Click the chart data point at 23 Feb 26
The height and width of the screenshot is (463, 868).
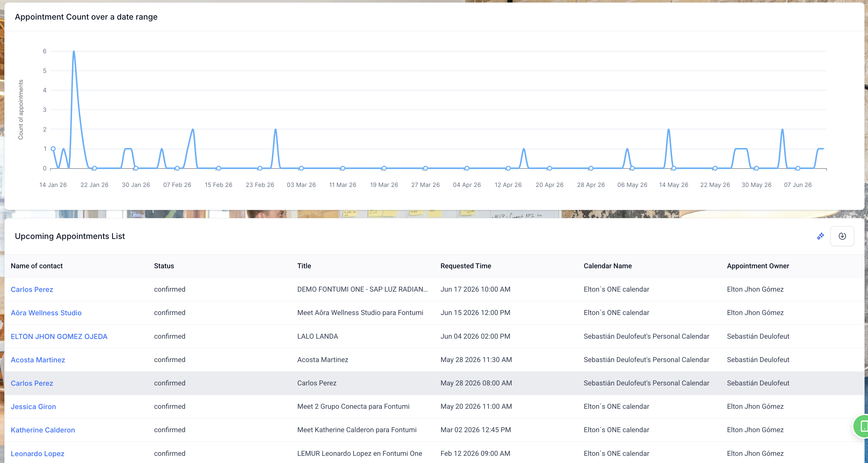coord(260,168)
